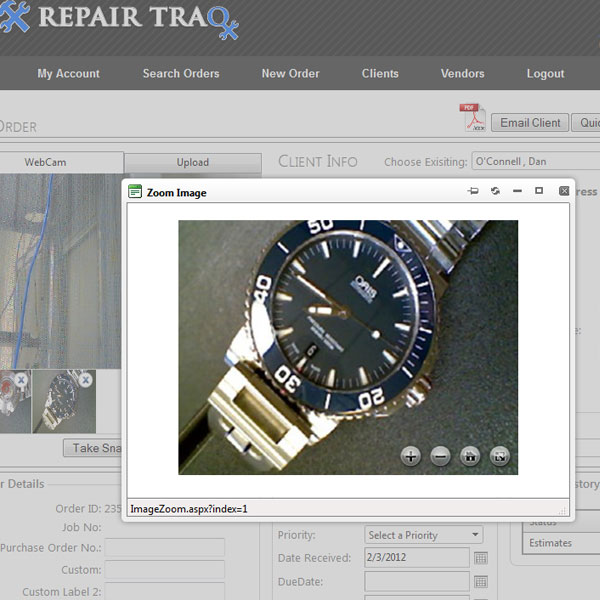The height and width of the screenshot is (600, 600).
Task: Switch to the Upload tab
Action: (x=192, y=162)
